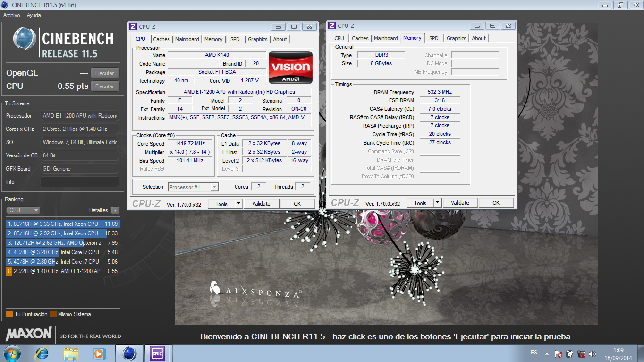Run the CPU test with Ejecutar

(105, 86)
